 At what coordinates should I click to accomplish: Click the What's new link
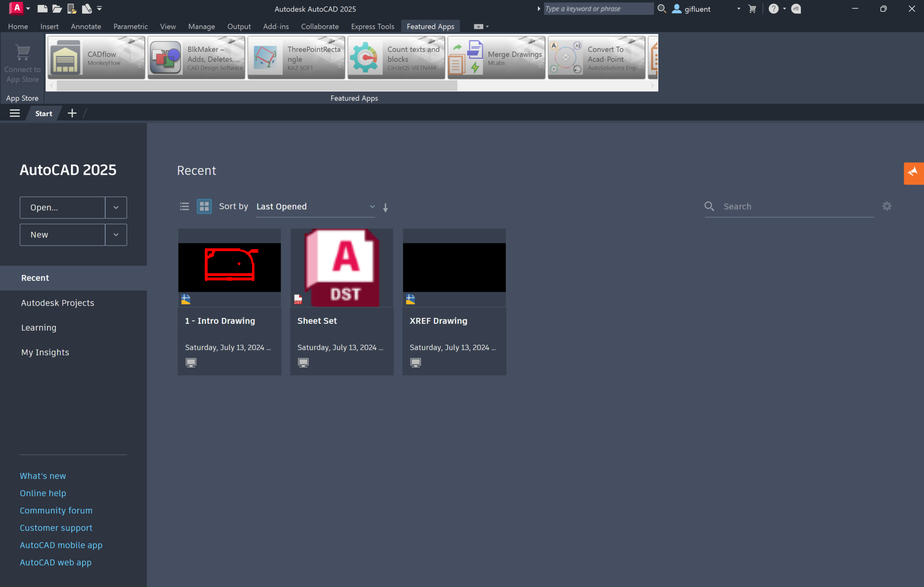[43, 475]
